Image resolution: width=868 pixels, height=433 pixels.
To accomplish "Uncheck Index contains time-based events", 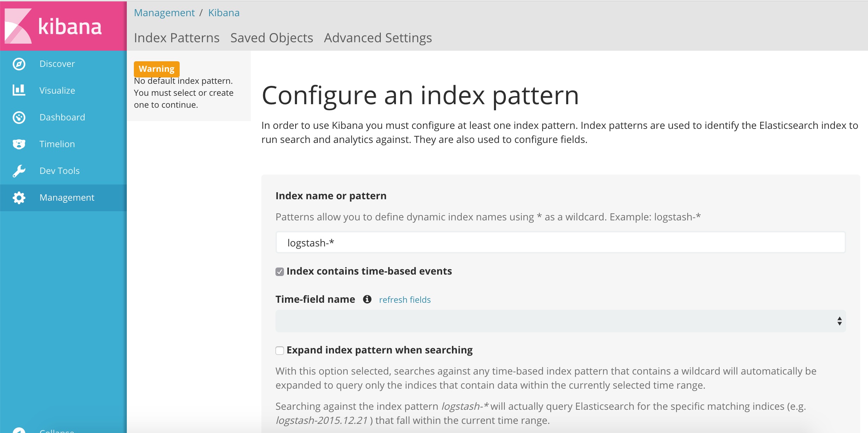I will coord(280,272).
